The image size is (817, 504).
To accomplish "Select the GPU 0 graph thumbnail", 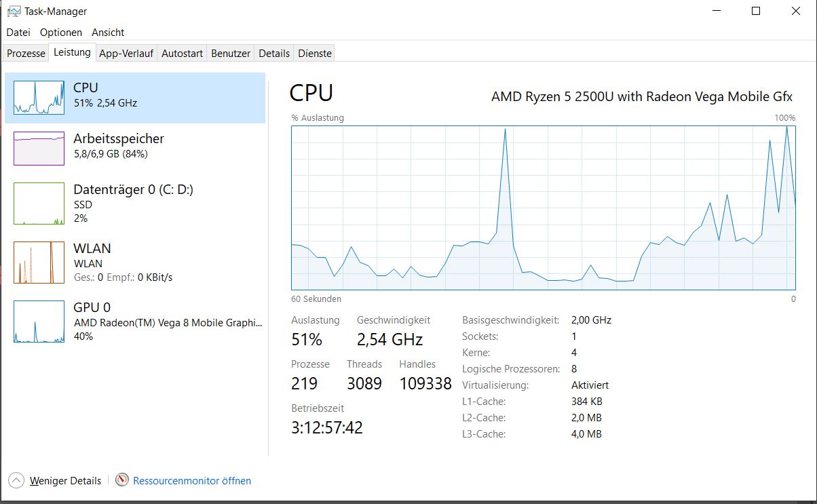I will (x=39, y=322).
